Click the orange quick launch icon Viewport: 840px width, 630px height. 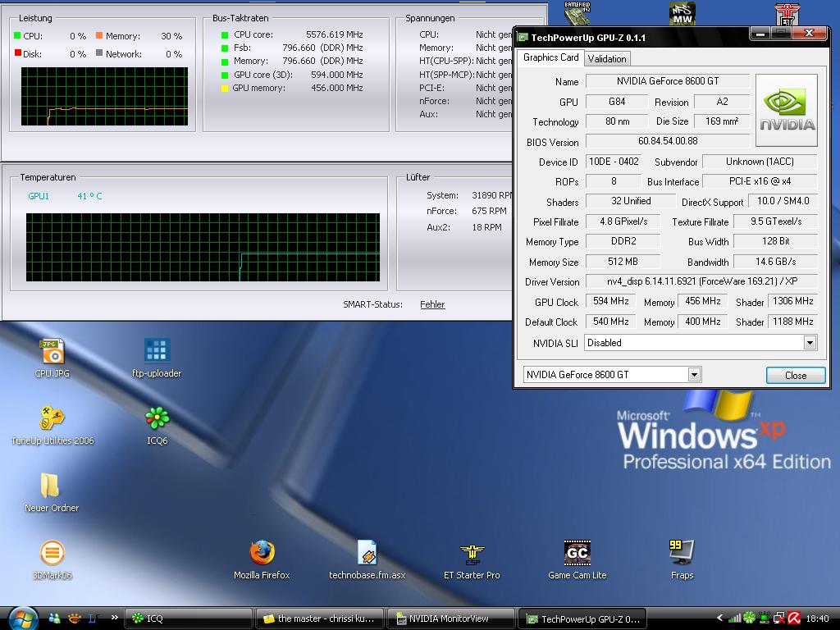tap(74, 619)
